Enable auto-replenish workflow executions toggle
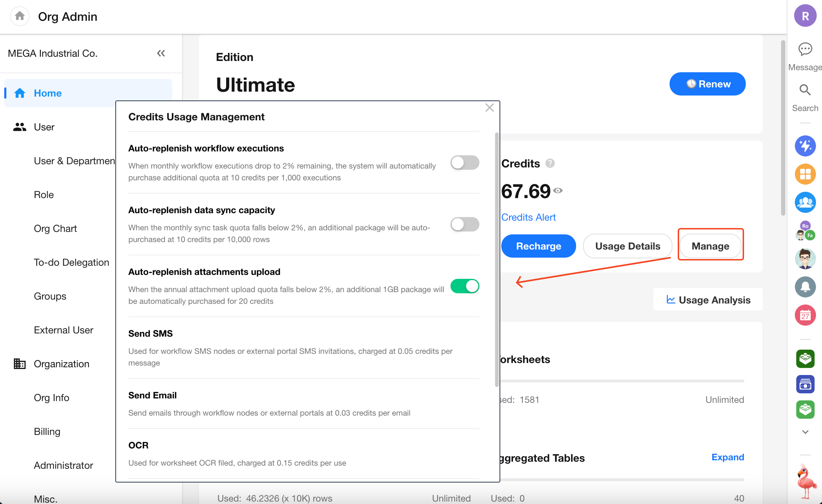Image resolution: width=822 pixels, height=504 pixels. [x=465, y=163]
